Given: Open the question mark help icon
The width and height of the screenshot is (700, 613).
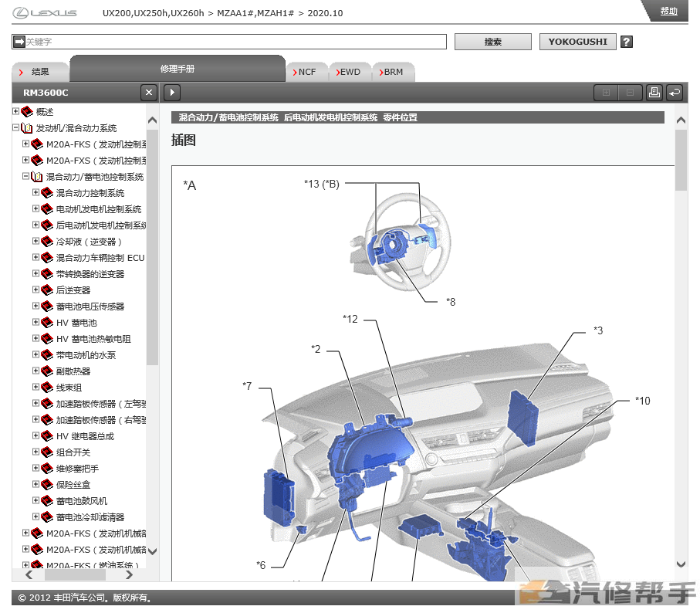Looking at the screenshot, I should coord(627,42).
